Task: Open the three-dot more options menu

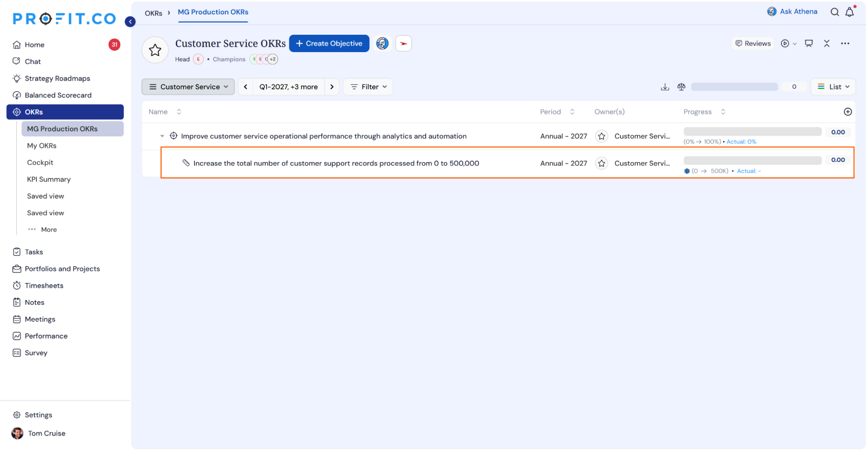Action: (x=845, y=43)
